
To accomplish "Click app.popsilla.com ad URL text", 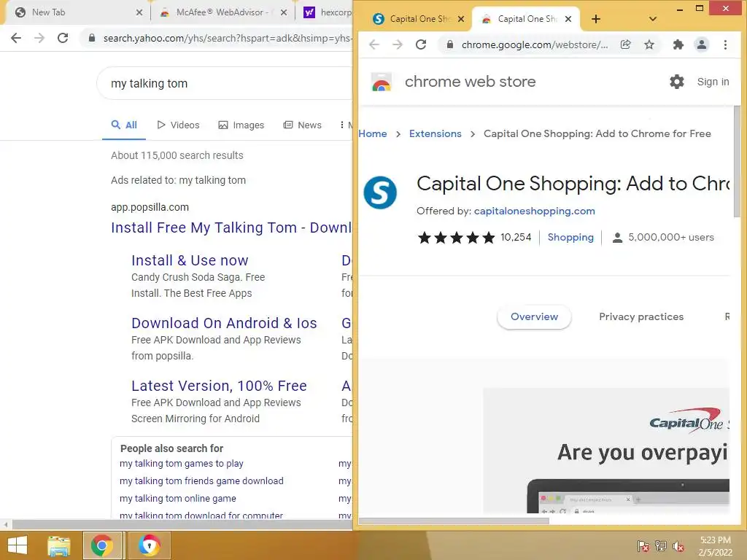I will click(150, 207).
